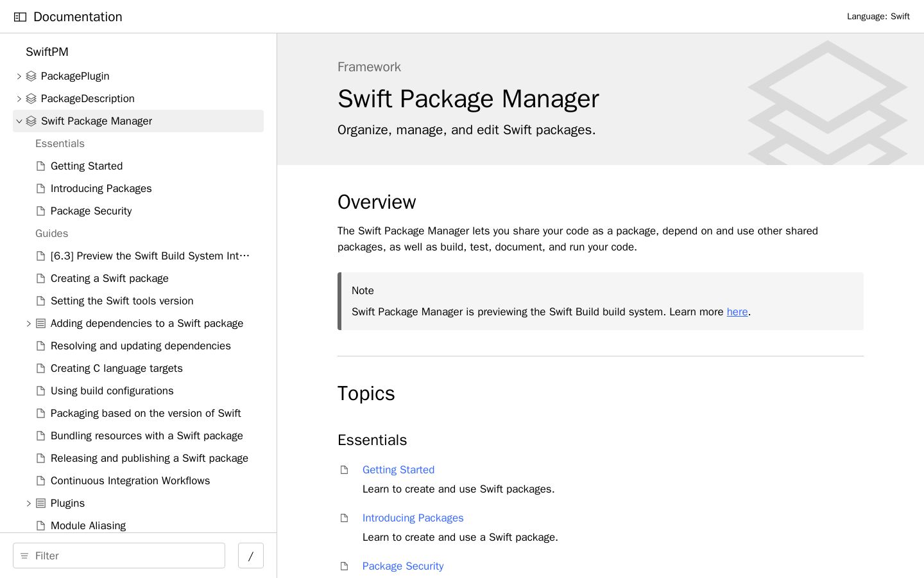
Task: Click document icon beside Packaging based on the version of Swift
Action: (x=41, y=414)
